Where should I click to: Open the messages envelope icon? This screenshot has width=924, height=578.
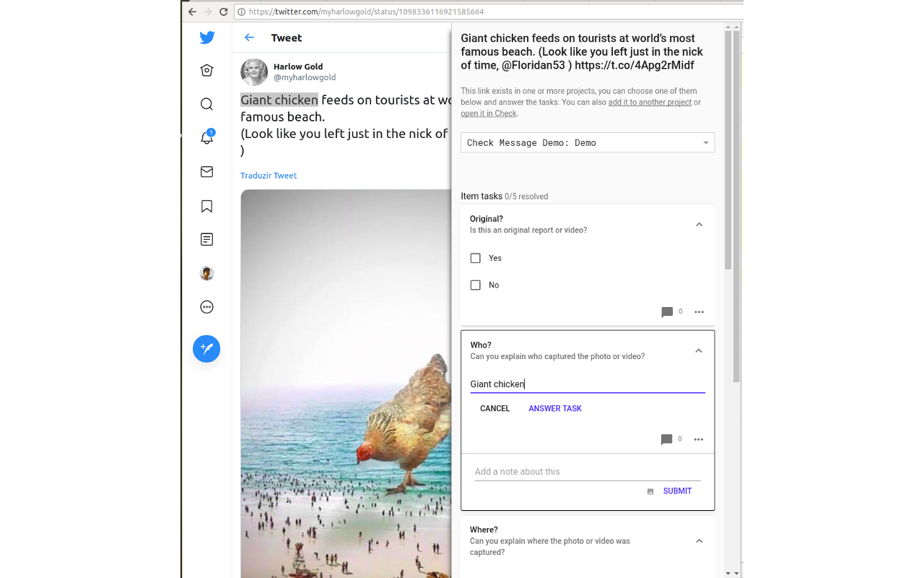click(x=206, y=171)
